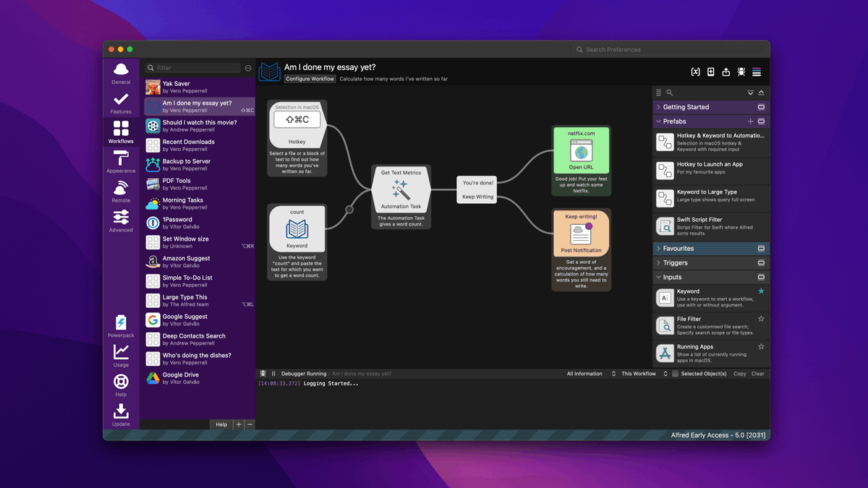868x488 pixels.
Task: Toggle Triggers section size button
Action: click(x=761, y=262)
